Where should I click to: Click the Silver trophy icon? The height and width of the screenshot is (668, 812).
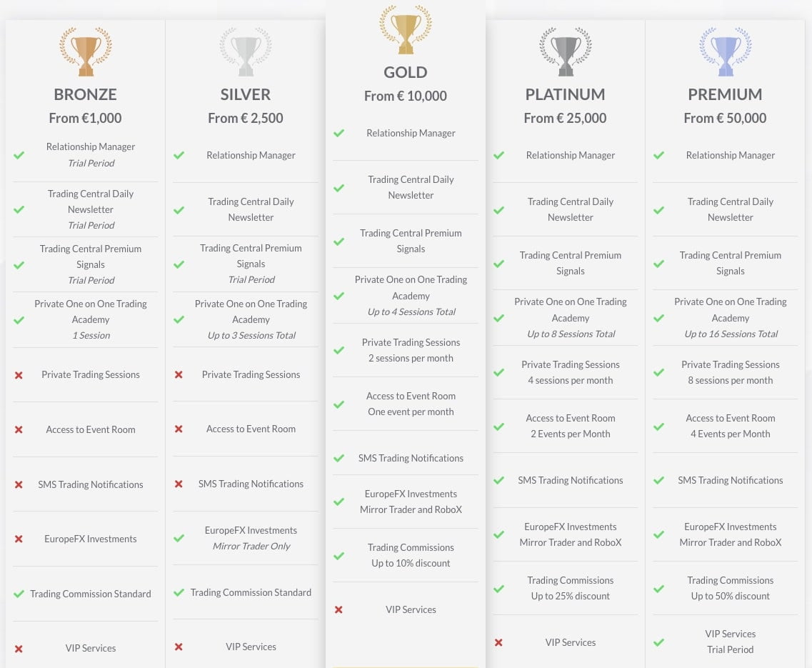(246, 52)
